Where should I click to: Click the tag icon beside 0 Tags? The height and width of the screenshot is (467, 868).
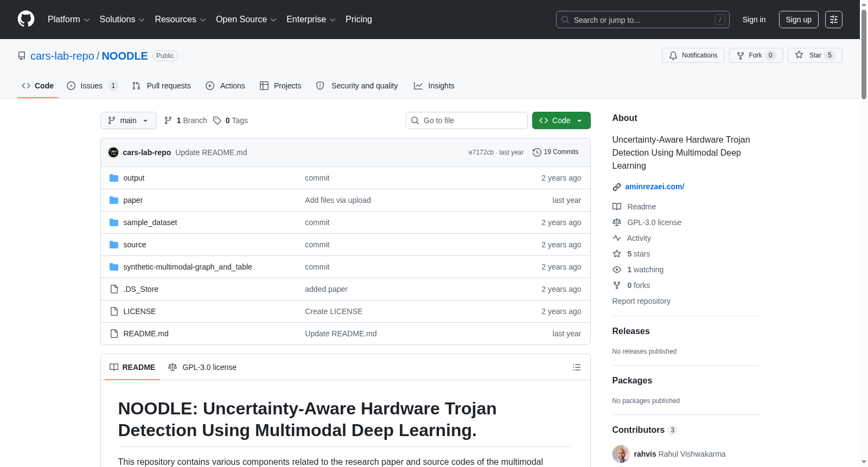click(217, 120)
